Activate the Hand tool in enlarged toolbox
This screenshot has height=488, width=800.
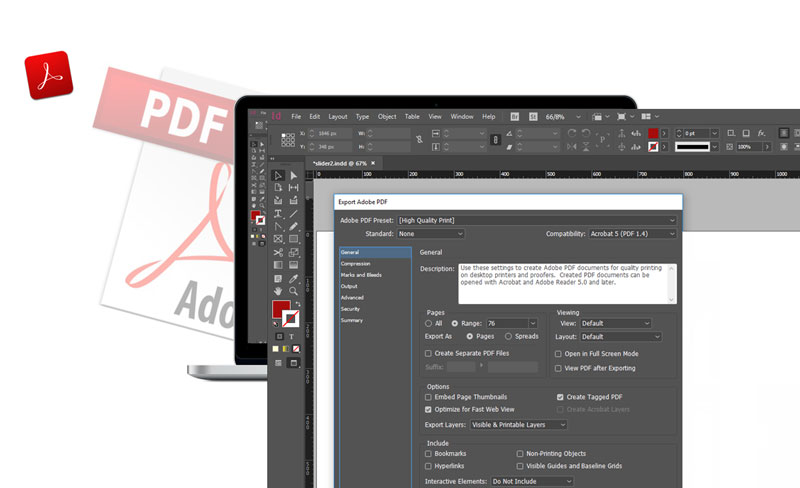[278, 291]
